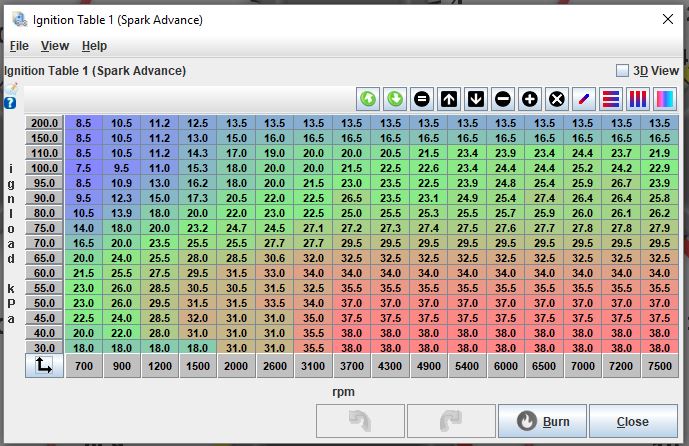Click the vertical stripes toolbar icon

click(x=638, y=99)
